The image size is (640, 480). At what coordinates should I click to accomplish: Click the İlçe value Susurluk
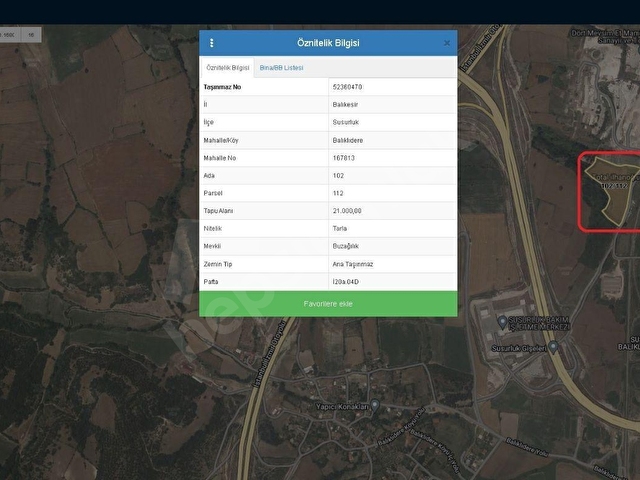tap(346, 122)
